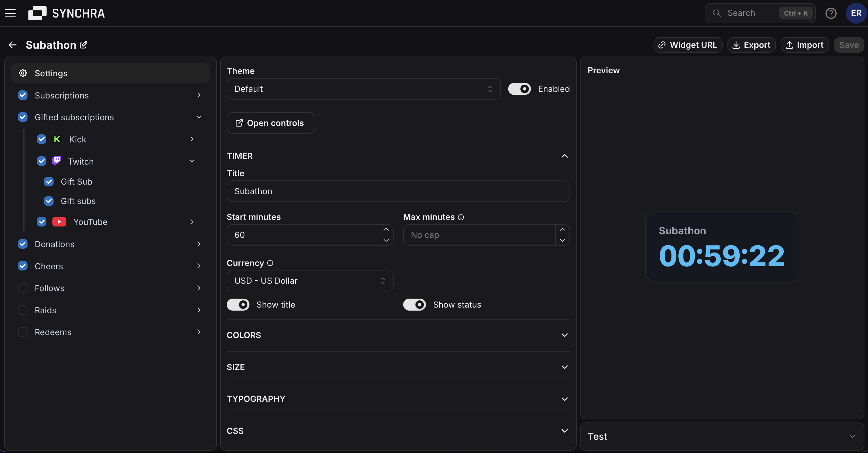This screenshot has width=868, height=453.
Task: Click the Widget URL button
Action: click(688, 45)
